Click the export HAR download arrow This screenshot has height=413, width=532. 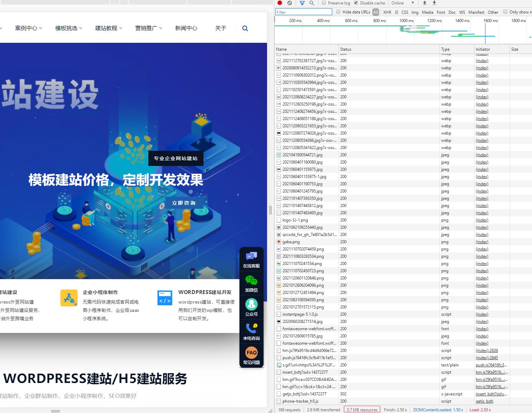[x=434, y=3]
